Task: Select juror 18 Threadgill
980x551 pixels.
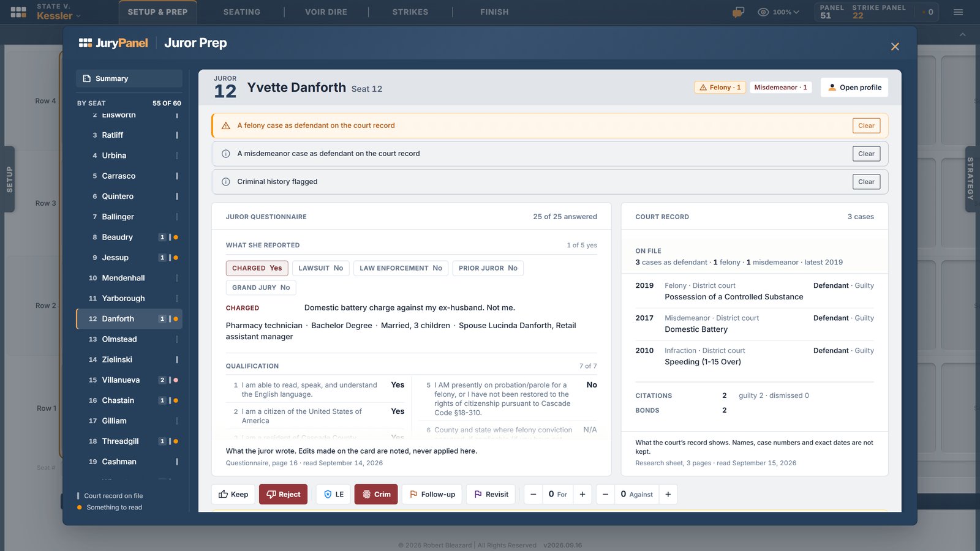Action: tap(129, 441)
